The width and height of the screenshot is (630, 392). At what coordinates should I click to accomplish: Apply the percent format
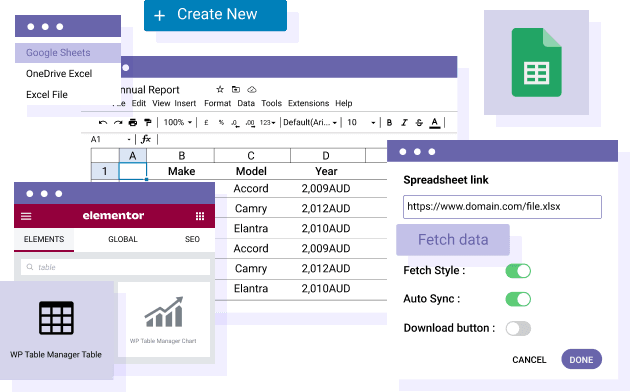click(x=221, y=122)
